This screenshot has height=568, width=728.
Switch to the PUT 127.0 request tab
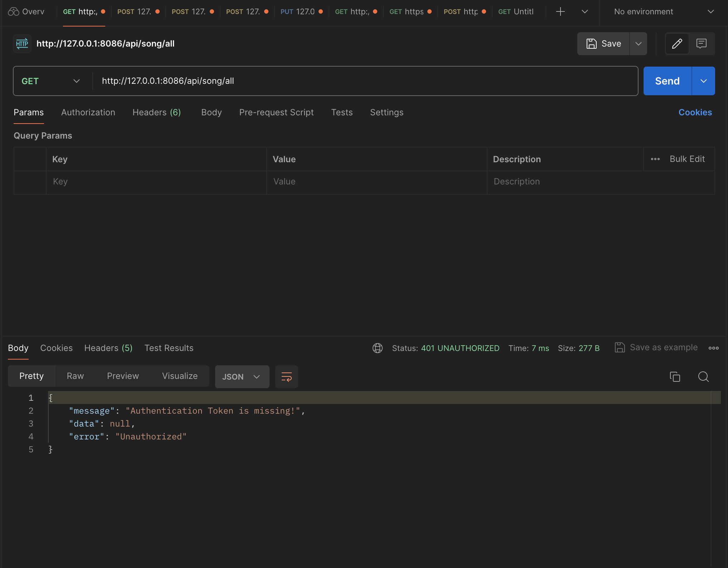pos(301,12)
